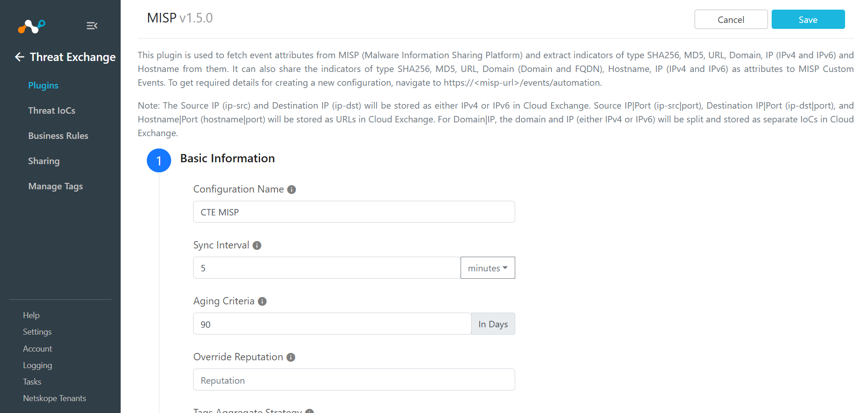
Task: Focus the Configuration Name field
Action: click(x=354, y=212)
